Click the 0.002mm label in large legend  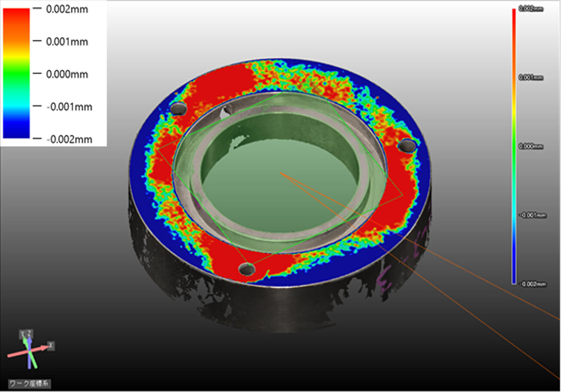[x=67, y=9]
